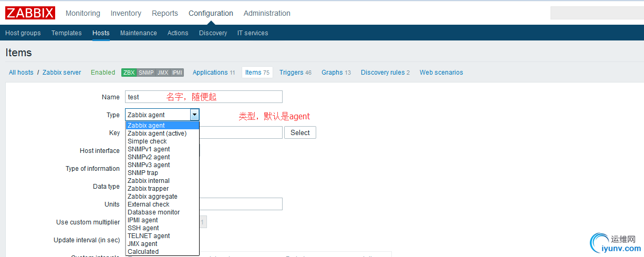Viewport: 644px width, 257px height.
Task: Click the Key input field
Action: pyautogui.click(x=241, y=132)
